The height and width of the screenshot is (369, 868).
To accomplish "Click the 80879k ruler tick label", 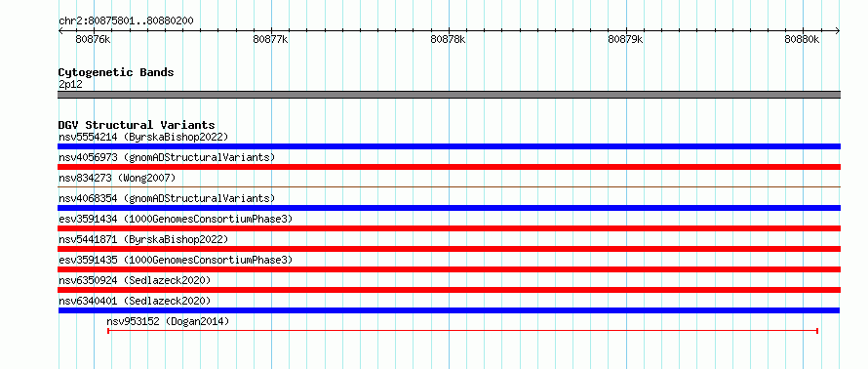I will click(x=625, y=39).
